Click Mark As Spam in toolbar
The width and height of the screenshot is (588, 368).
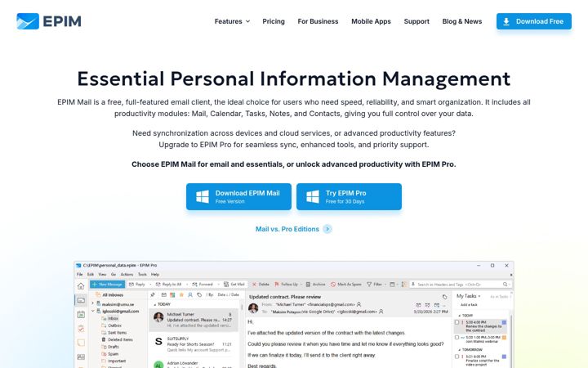(345, 285)
